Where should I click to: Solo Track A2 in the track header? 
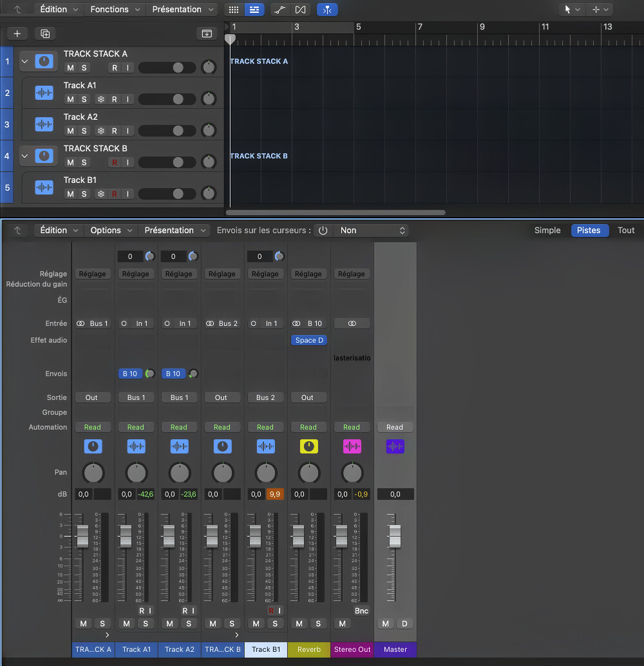[x=84, y=131]
